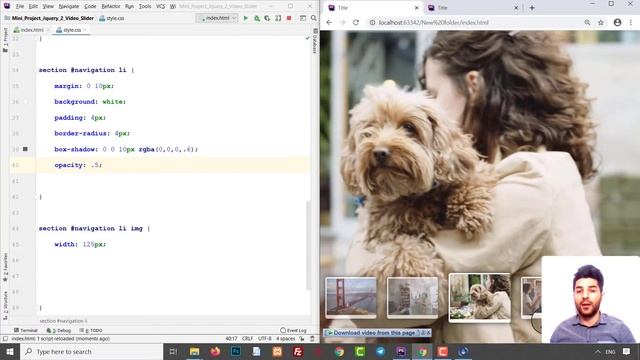Click the rgba color swatch in gutter

click(25, 149)
